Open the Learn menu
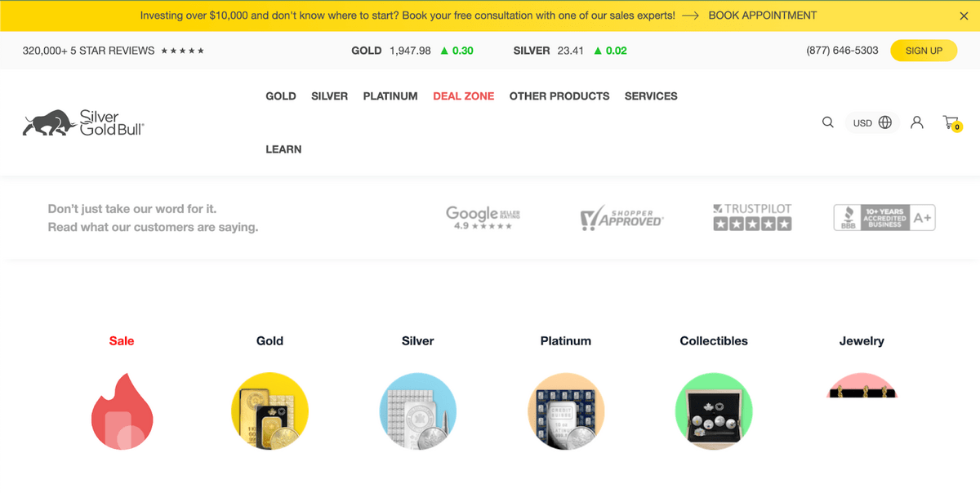Viewport: 980px width, 493px height. coord(283,149)
